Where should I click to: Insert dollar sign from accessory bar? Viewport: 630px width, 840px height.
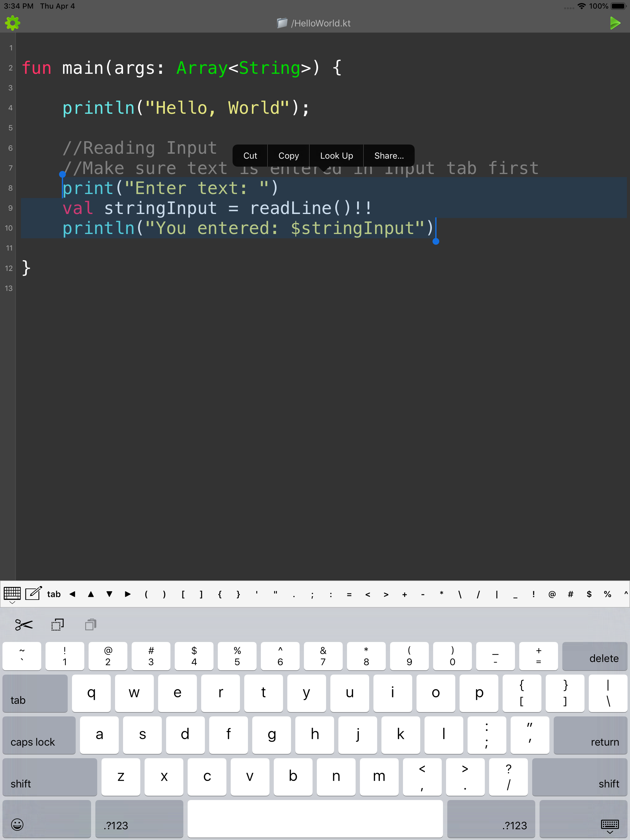click(x=589, y=594)
